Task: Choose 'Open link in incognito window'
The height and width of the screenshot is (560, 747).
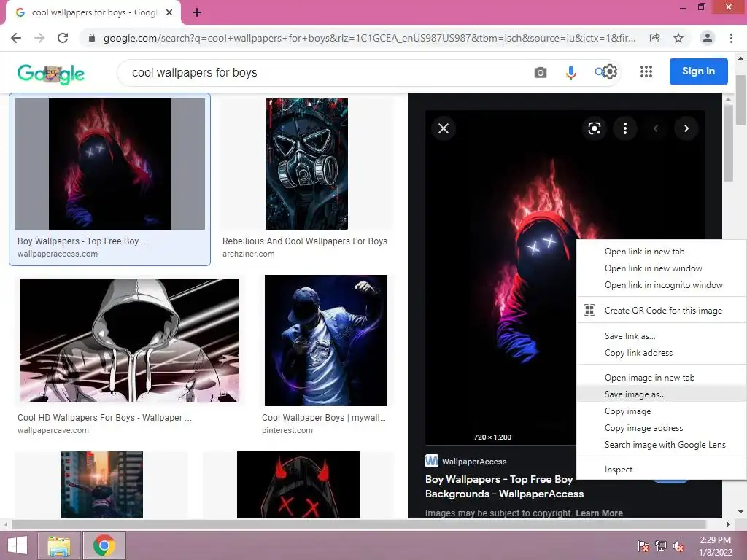Action: pyautogui.click(x=661, y=285)
